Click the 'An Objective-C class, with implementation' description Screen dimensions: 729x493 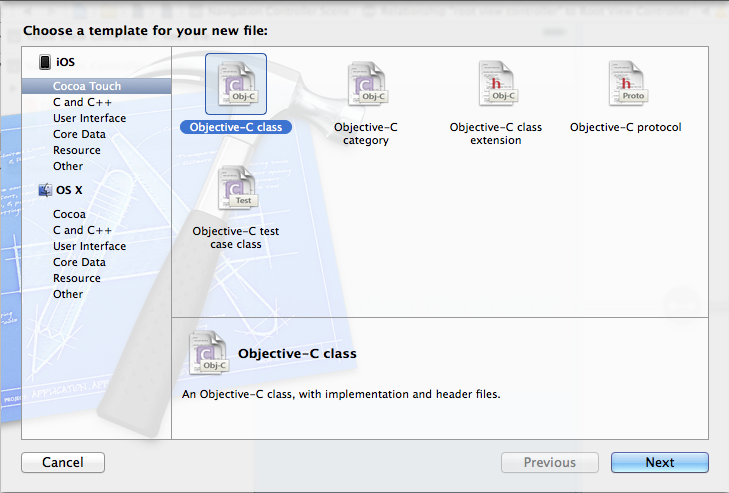tap(341, 394)
